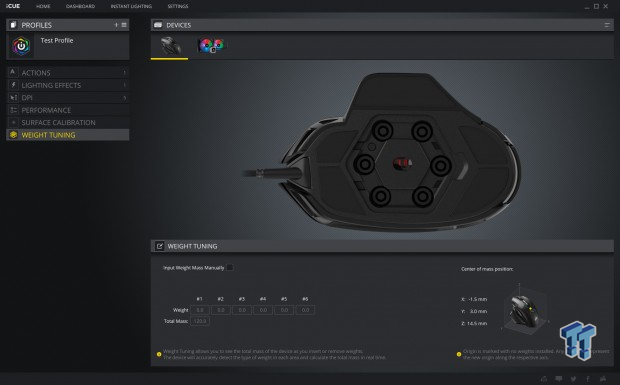This screenshot has height=385, width=620.
Task: Open the profiles list menu icon
Action: pyautogui.click(x=124, y=25)
